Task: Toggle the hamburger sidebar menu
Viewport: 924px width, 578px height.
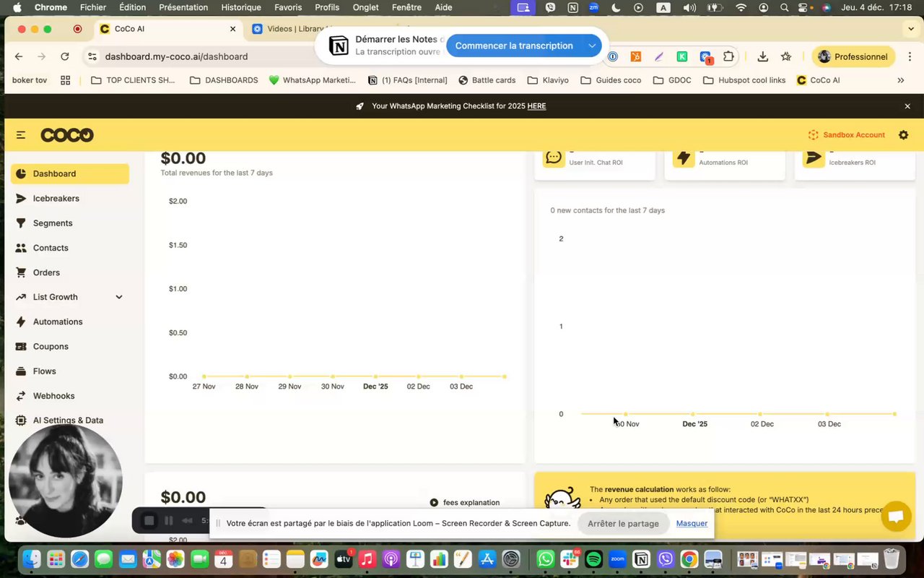Action: [21, 135]
